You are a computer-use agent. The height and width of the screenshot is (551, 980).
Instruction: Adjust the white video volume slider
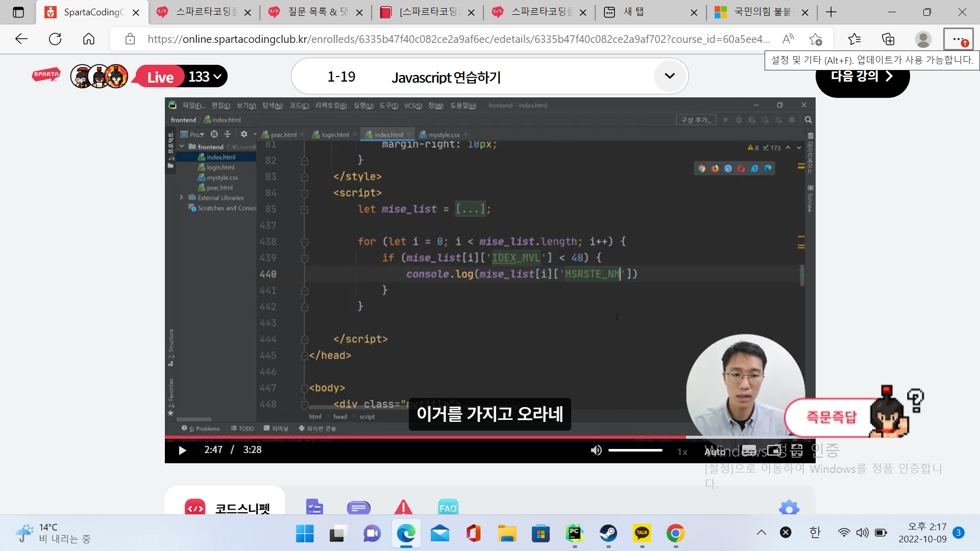(635, 450)
